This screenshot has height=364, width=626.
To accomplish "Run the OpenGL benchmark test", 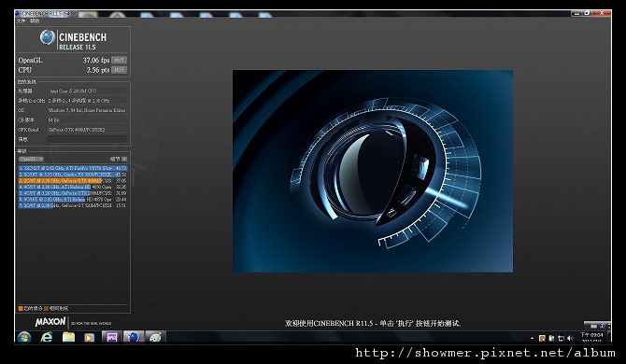I will point(119,61).
